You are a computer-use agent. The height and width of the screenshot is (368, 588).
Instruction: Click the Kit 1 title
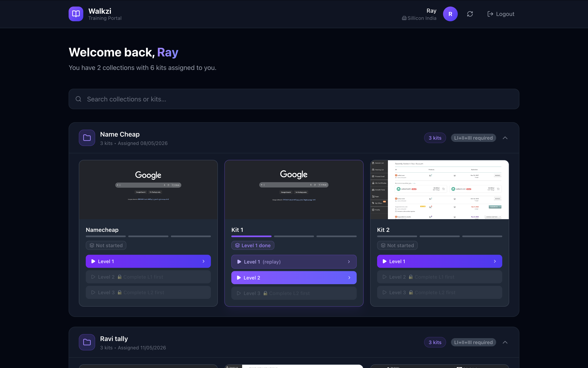[237, 230]
